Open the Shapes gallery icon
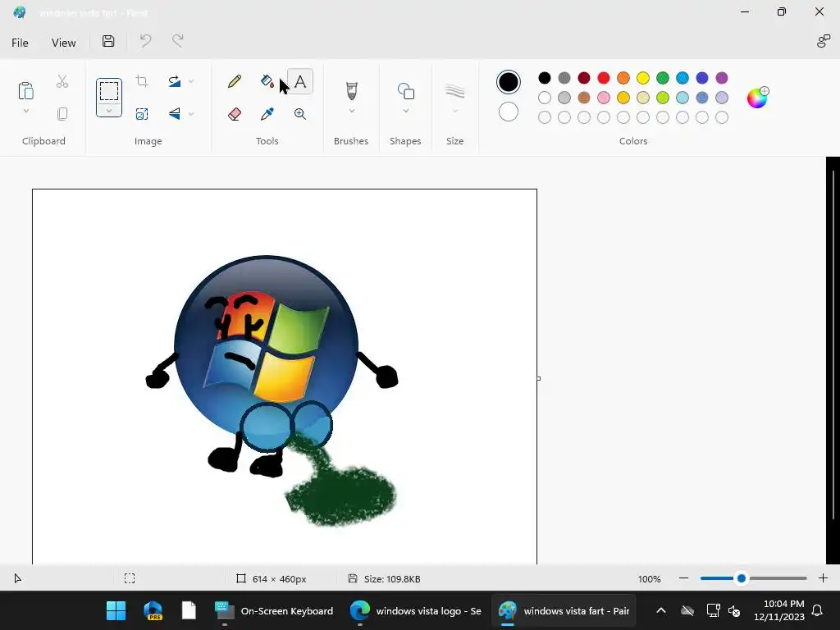This screenshot has width=840, height=630. click(405, 91)
